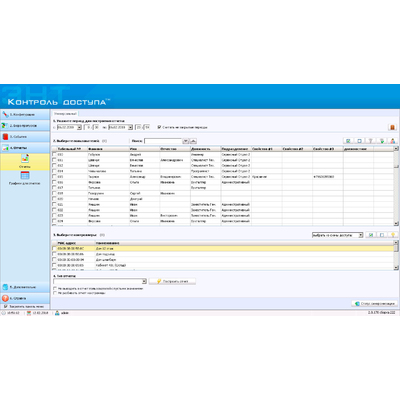Viewport: 400px width, 400px height.
Task: Tick checkbox for employee Сергей row
Action: pyautogui.click(x=54, y=193)
